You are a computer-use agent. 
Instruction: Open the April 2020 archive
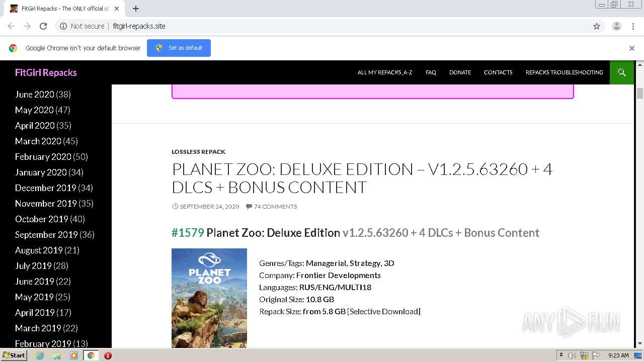[35, 126]
